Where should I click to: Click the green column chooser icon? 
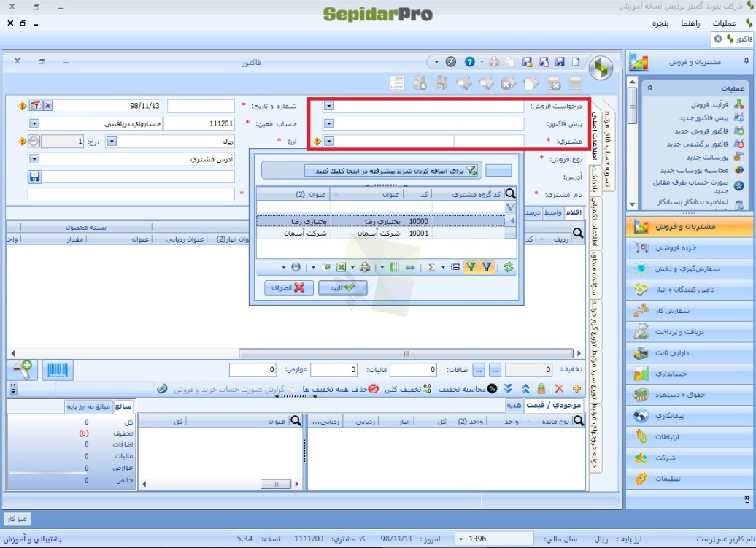coord(394,267)
